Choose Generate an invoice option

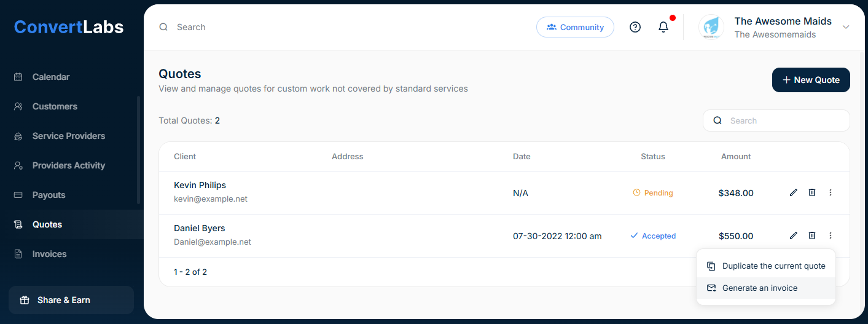point(759,288)
